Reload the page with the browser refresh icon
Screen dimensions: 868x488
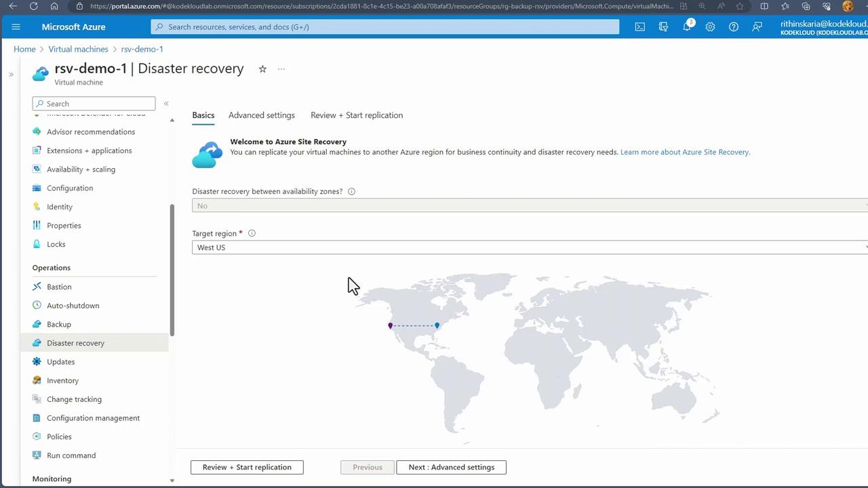[x=34, y=6]
